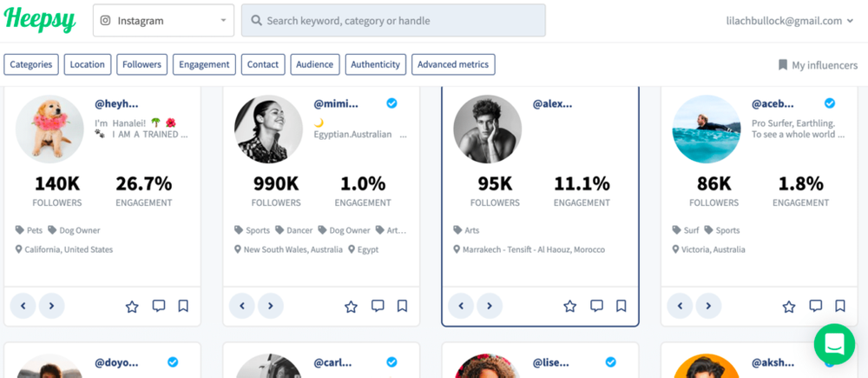Select the Arts tag on @alex card
Image resolution: width=868 pixels, height=378 pixels.
[466, 230]
